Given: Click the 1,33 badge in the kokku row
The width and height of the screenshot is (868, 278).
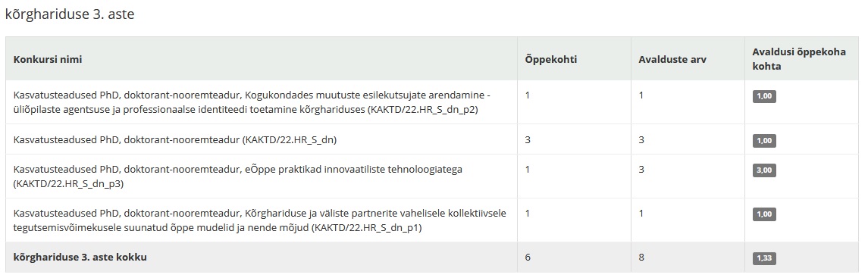Looking at the screenshot, I should pyautogui.click(x=764, y=258).
